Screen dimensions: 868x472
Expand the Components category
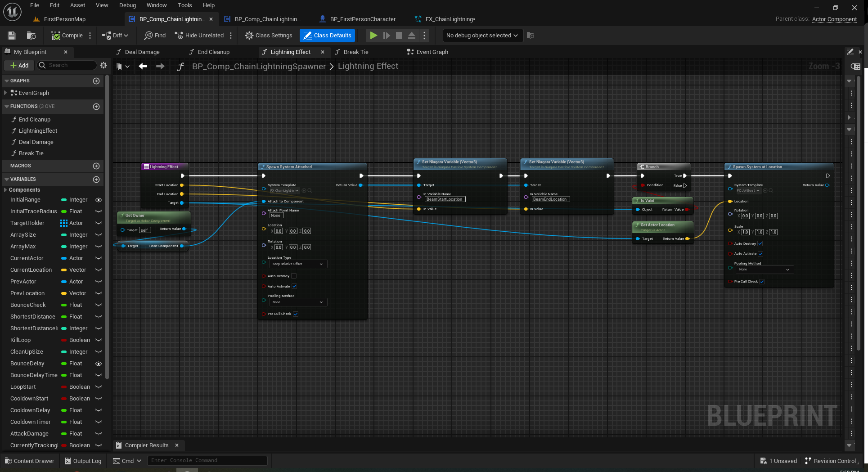pyautogui.click(x=5, y=190)
